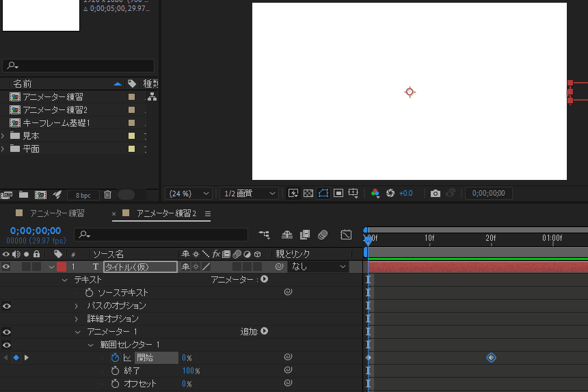
Task: Open the 追加 menu arrow for アニメーター 1
Action: 265,331
